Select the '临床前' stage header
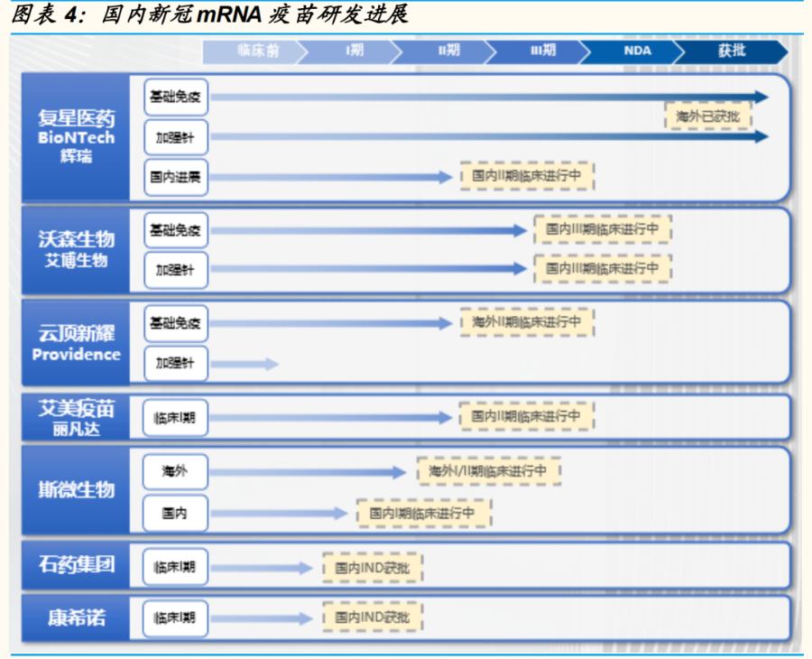Image resolution: width=812 pixels, height=659 pixels. 254,51
